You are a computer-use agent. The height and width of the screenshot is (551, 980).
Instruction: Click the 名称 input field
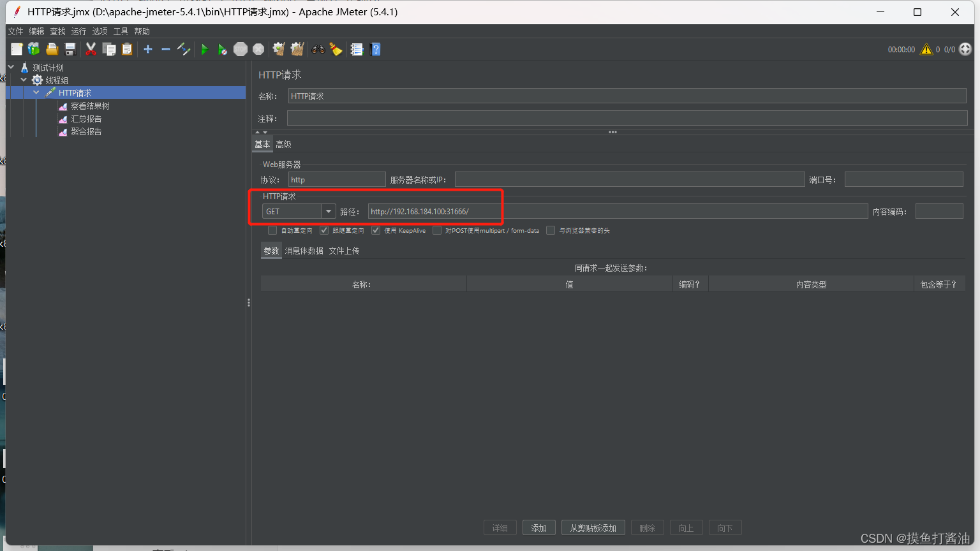click(x=627, y=96)
